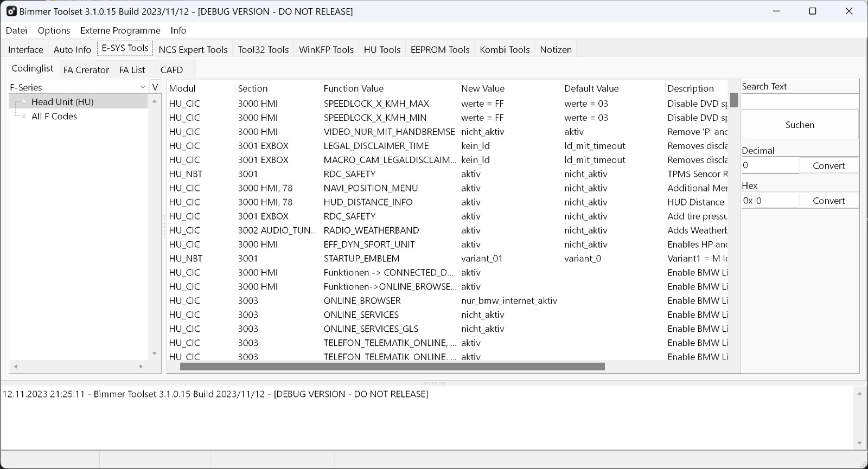Switch to the Interface tab
Screen dimensions: 868x469
[25, 49]
